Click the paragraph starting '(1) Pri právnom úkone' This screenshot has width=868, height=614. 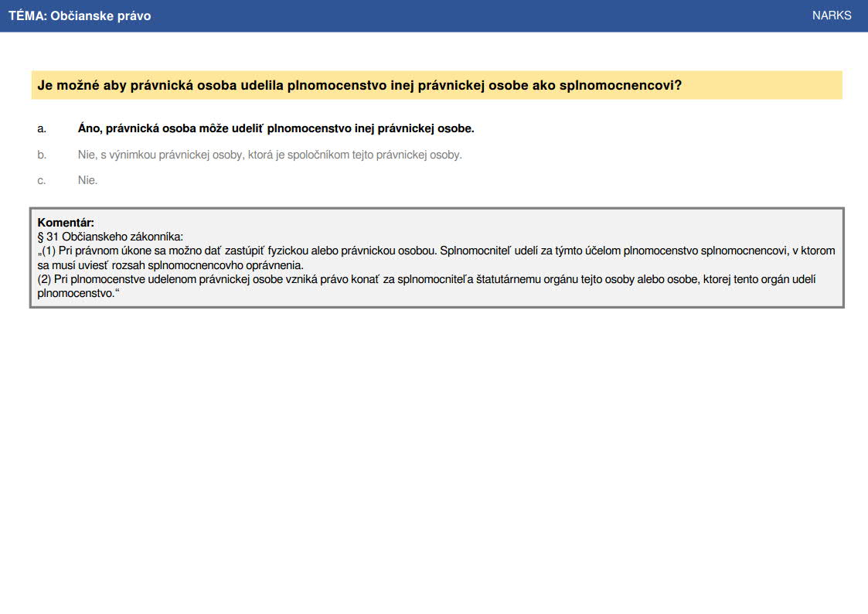436,258
